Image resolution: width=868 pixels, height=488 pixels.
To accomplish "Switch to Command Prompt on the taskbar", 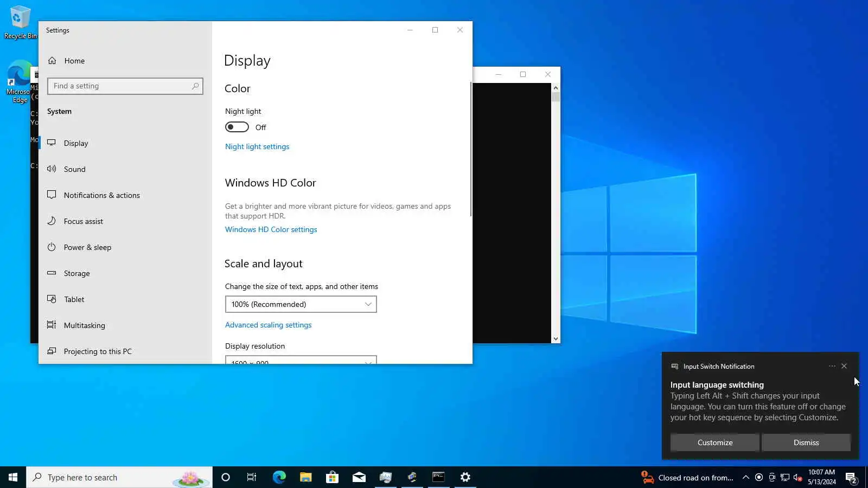I will click(x=438, y=477).
